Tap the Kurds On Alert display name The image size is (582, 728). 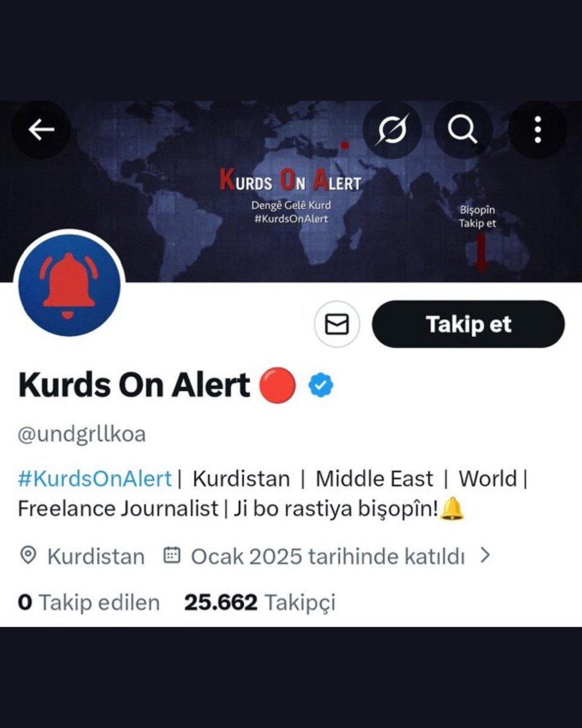coord(134,385)
